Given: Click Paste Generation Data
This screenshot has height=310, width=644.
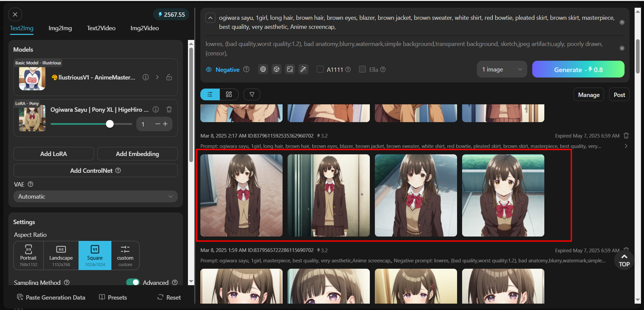Looking at the screenshot, I should pos(51,297).
